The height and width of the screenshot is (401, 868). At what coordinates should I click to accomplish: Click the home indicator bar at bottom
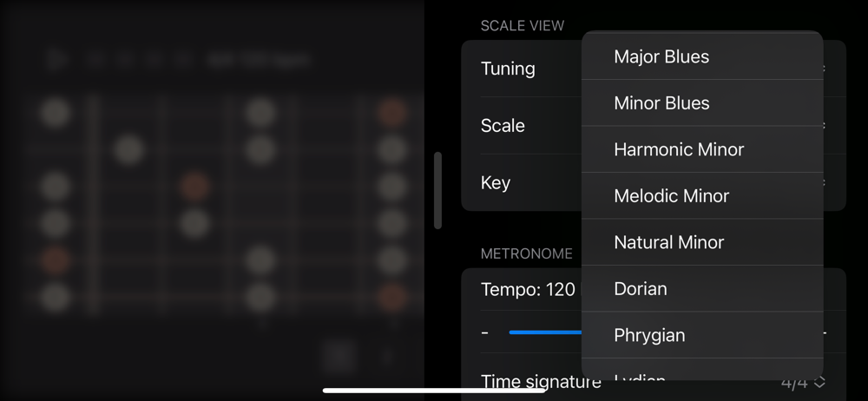[x=434, y=391]
